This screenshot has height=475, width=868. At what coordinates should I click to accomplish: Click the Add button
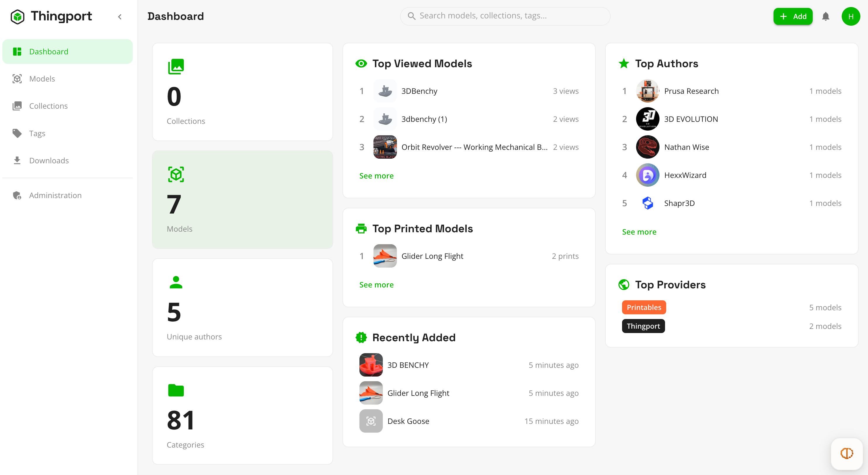(x=793, y=16)
